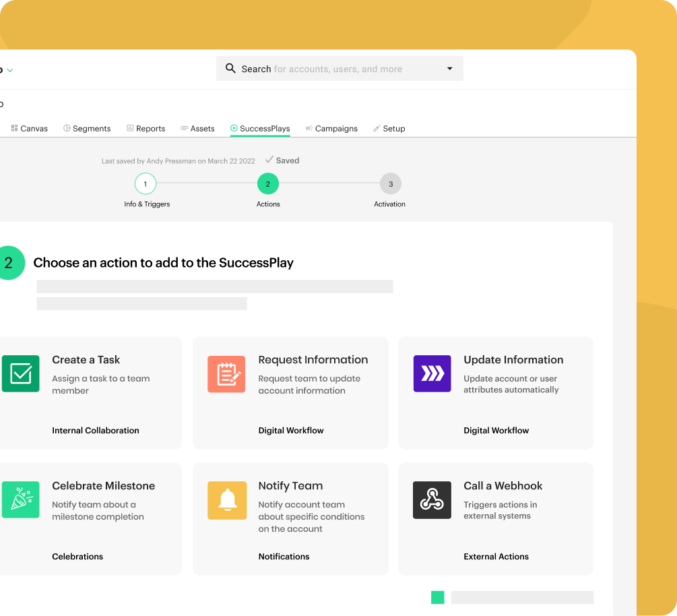Click the search magnifier icon
The width and height of the screenshot is (677, 616).
click(230, 68)
